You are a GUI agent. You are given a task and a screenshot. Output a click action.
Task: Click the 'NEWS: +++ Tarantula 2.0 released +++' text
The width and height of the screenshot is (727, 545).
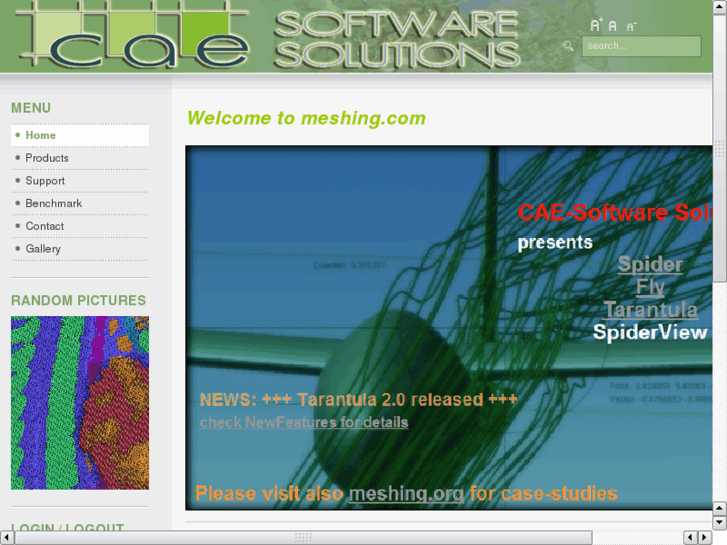click(x=358, y=399)
